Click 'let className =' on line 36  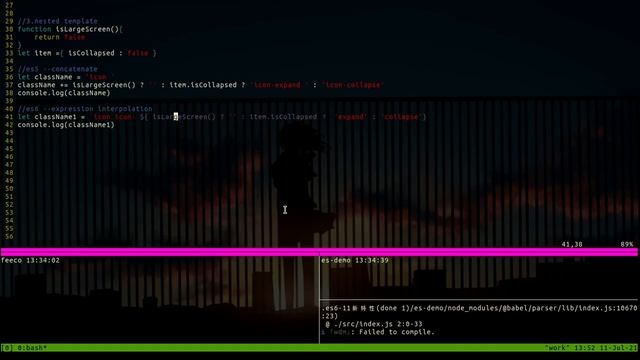click(49, 77)
